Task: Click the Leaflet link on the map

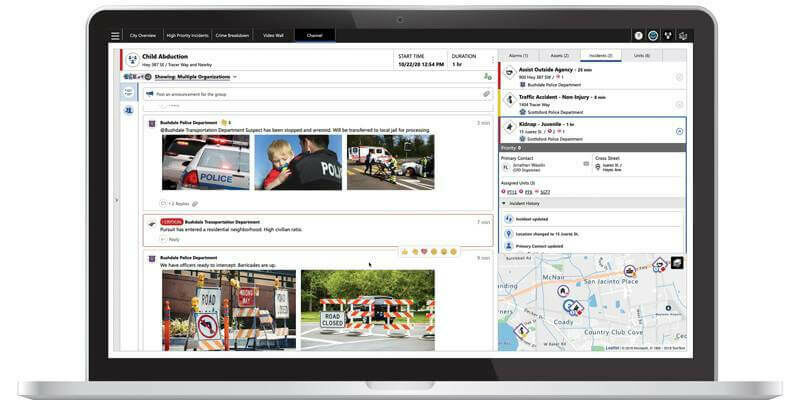Action: pyautogui.click(x=612, y=348)
